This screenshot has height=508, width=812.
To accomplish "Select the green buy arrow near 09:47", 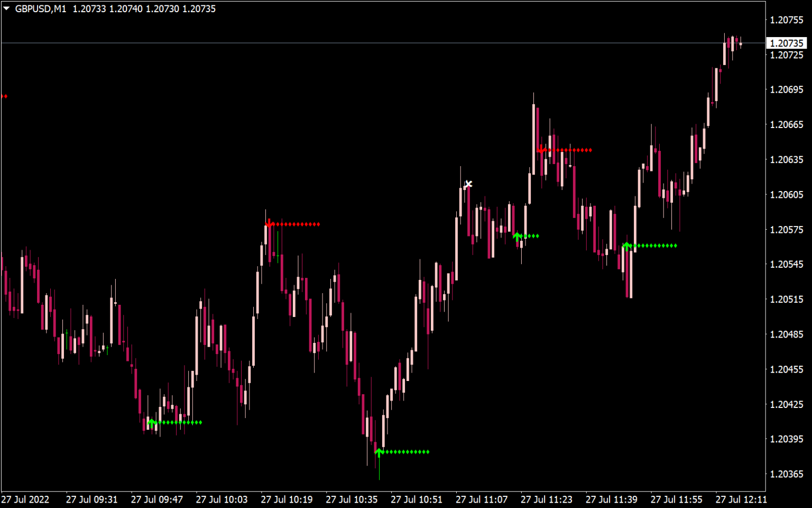I will pos(152,422).
